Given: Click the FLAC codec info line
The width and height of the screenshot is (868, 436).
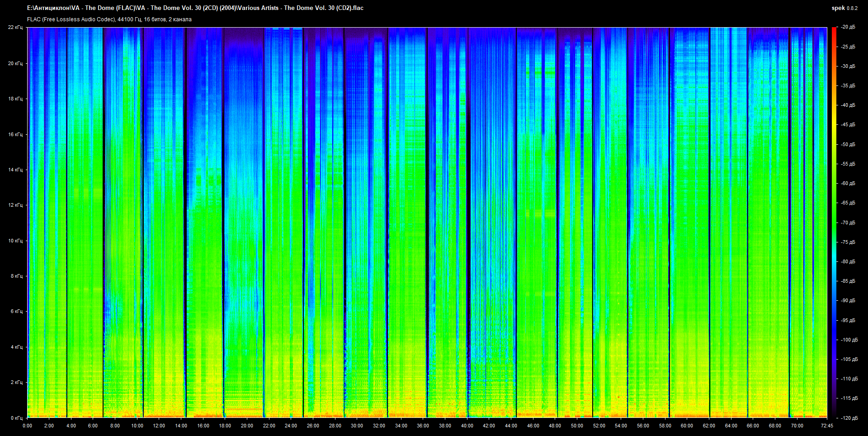Looking at the screenshot, I should (109, 19).
